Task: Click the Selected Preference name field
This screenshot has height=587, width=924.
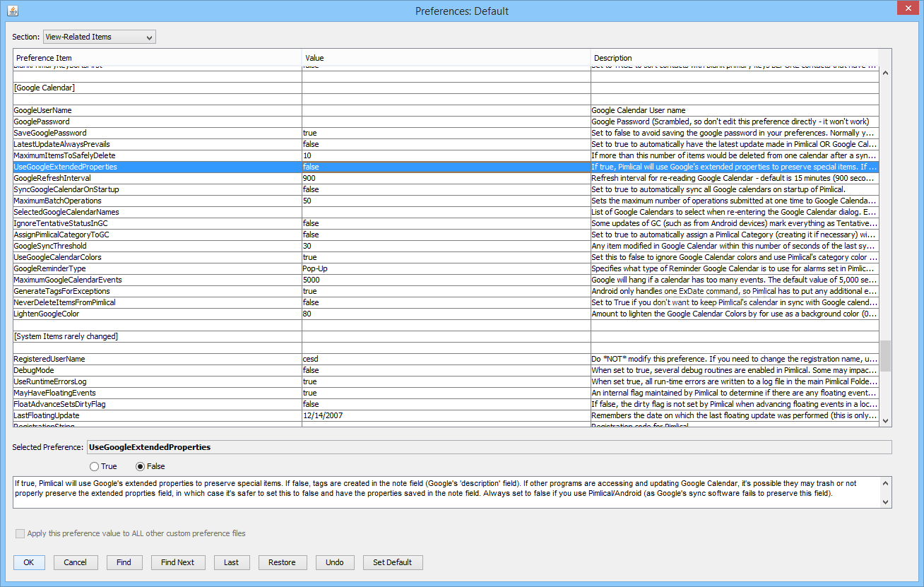Action: (x=489, y=447)
